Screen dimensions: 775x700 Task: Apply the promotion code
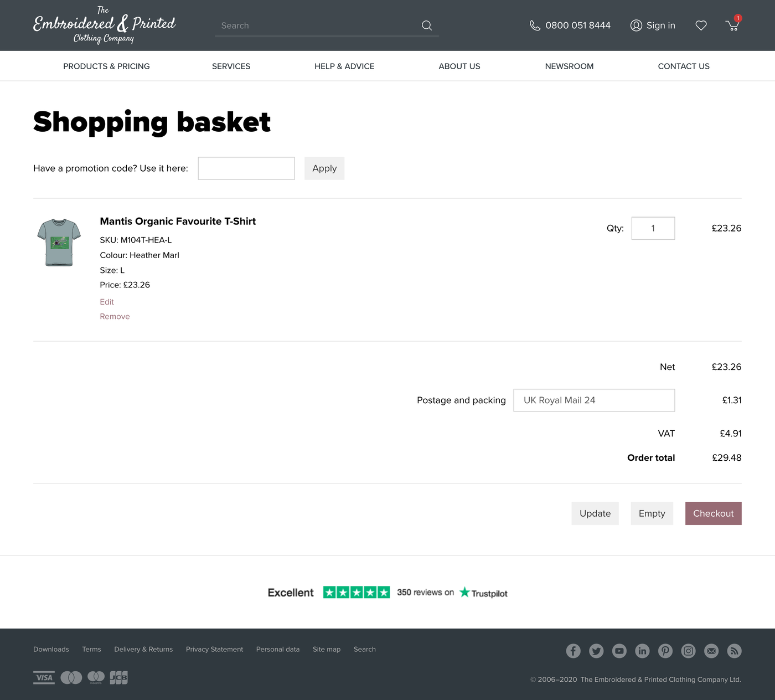[x=324, y=168]
